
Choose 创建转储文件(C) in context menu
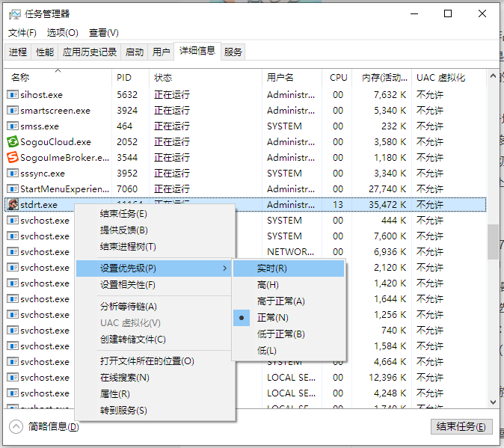coord(153,340)
